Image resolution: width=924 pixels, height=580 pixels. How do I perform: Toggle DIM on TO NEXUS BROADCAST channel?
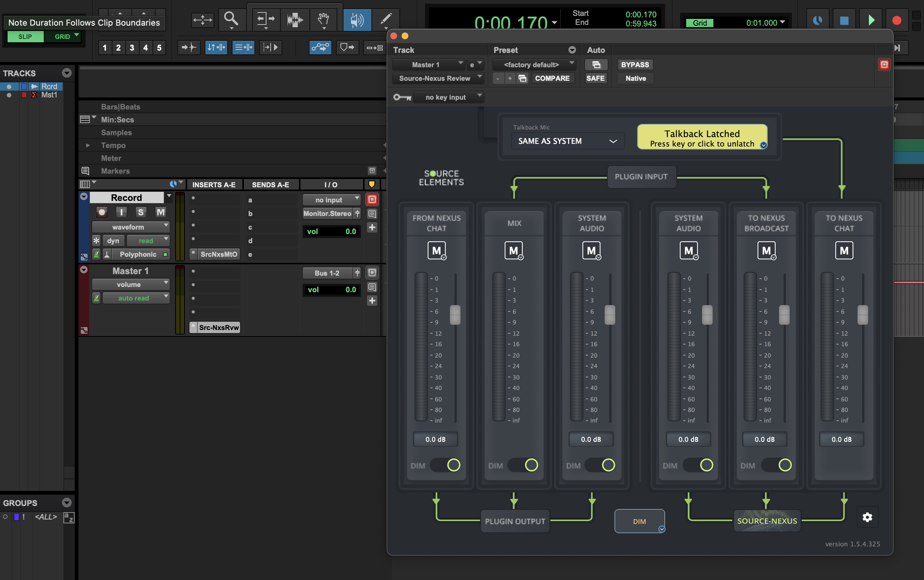[x=777, y=465]
